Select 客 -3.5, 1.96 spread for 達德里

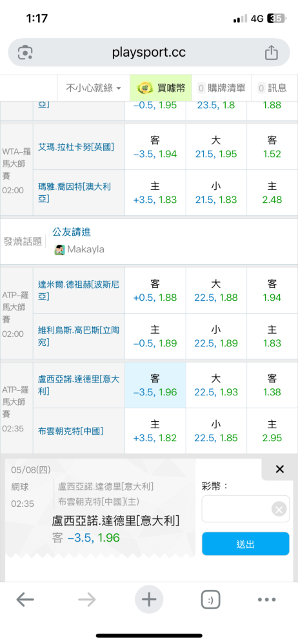pos(155,385)
